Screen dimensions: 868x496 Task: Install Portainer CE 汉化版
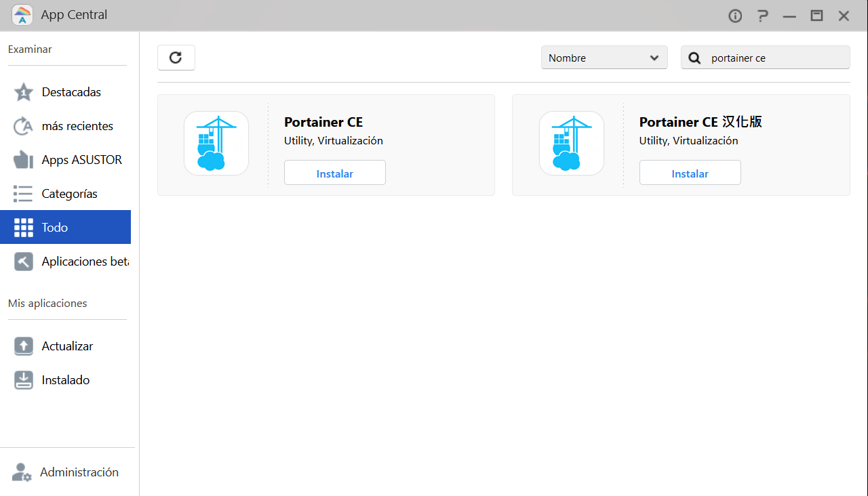coord(690,173)
